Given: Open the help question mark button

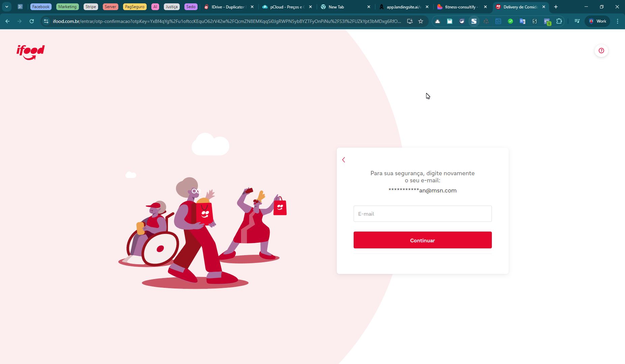Looking at the screenshot, I should (601, 51).
